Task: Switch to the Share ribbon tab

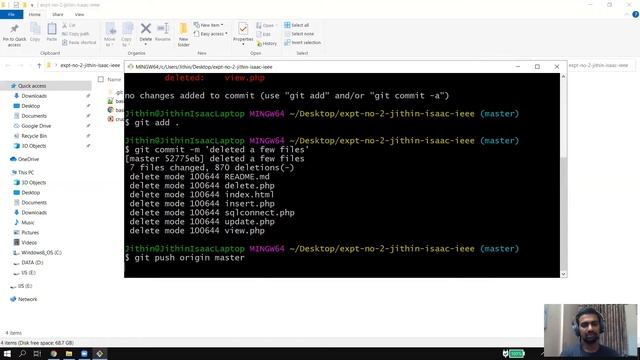Action: click(x=58, y=15)
